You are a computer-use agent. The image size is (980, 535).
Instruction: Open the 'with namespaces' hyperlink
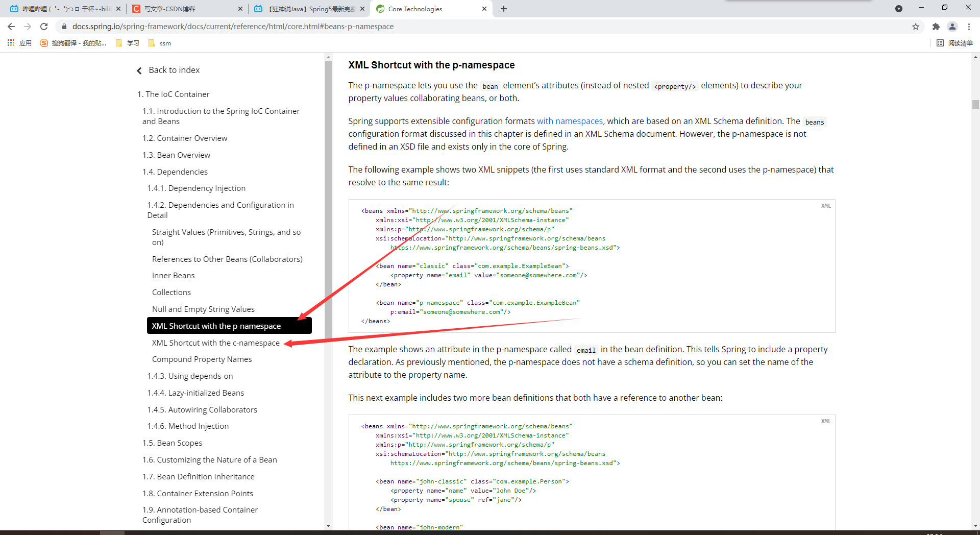tap(570, 121)
